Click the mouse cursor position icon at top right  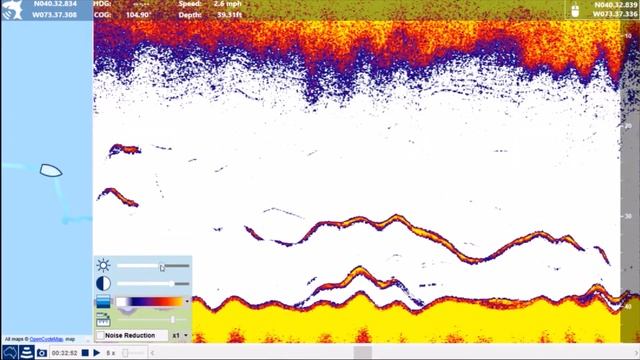coord(575,10)
